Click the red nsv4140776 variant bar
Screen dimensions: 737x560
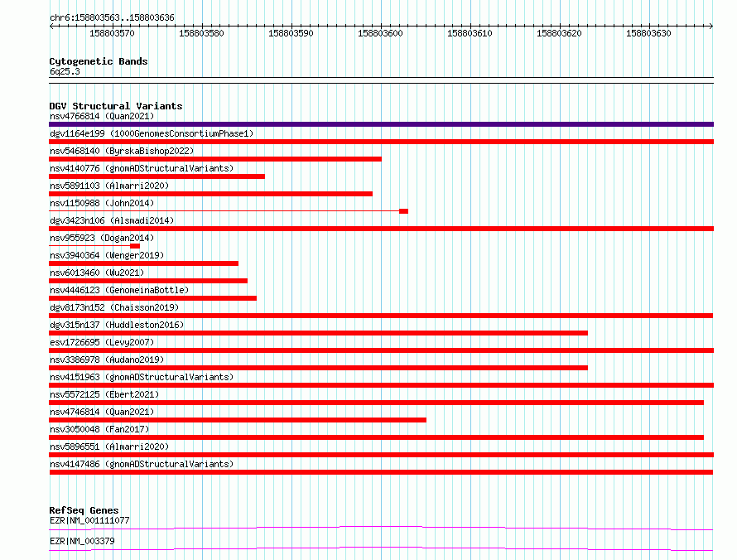157,176
